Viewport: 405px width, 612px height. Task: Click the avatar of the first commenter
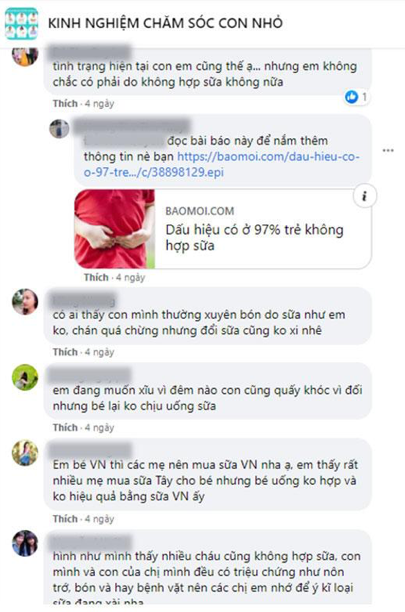tap(25, 57)
